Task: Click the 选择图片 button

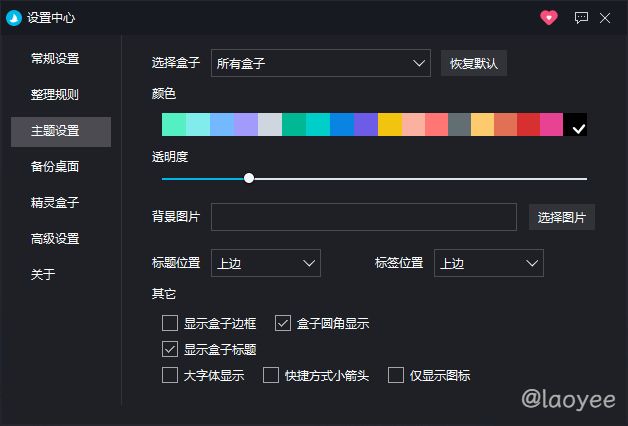Action: coord(561,217)
